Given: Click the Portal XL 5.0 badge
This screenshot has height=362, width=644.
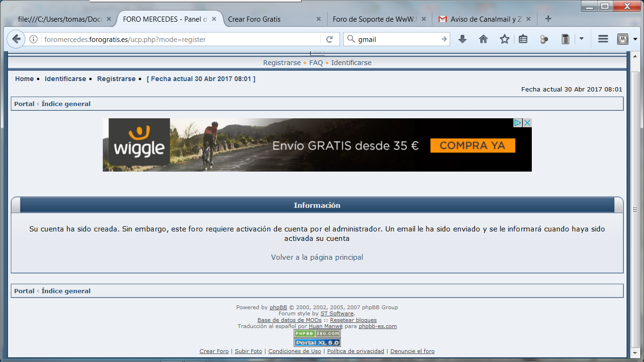Looking at the screenshot, I should coord(317,343).
